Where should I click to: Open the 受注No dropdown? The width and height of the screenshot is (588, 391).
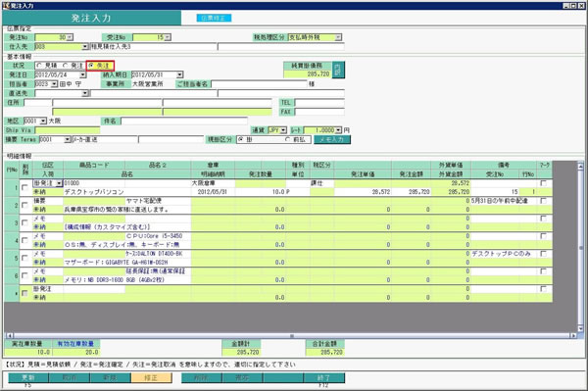168,37
